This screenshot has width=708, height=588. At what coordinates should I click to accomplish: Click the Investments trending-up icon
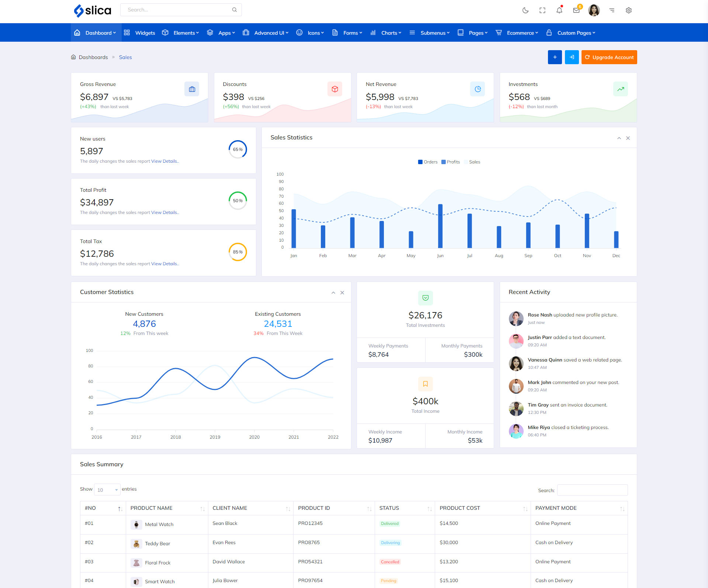click(x=621, y=89)
